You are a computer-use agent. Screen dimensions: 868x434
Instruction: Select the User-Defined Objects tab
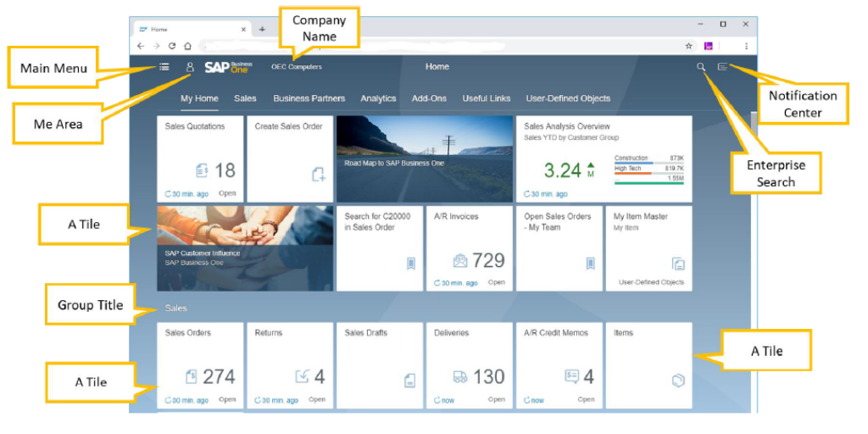coord(568,98)
